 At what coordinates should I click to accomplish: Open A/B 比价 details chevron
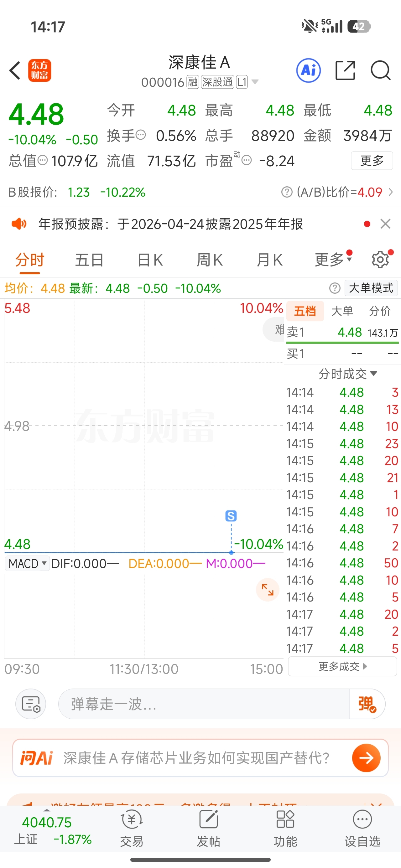coord(391,192)
